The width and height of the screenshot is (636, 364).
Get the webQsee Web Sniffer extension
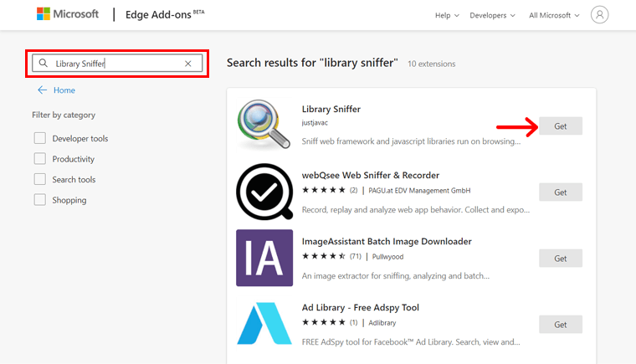[560, 192]
